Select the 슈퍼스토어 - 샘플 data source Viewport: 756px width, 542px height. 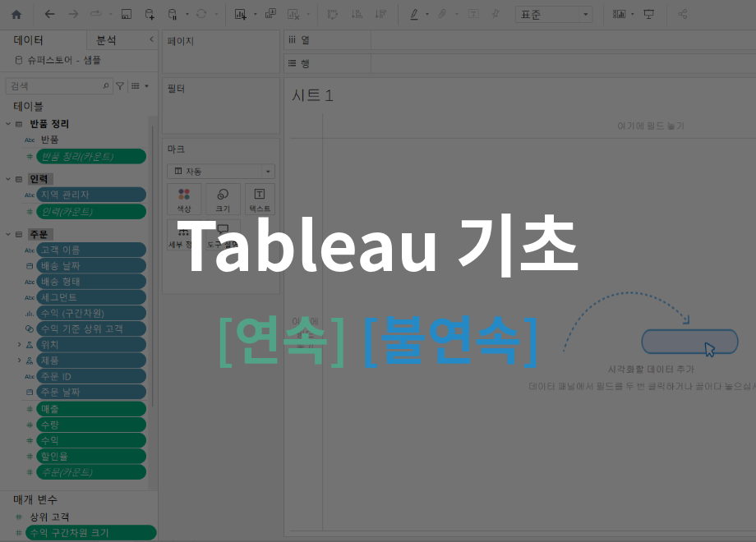63,60
